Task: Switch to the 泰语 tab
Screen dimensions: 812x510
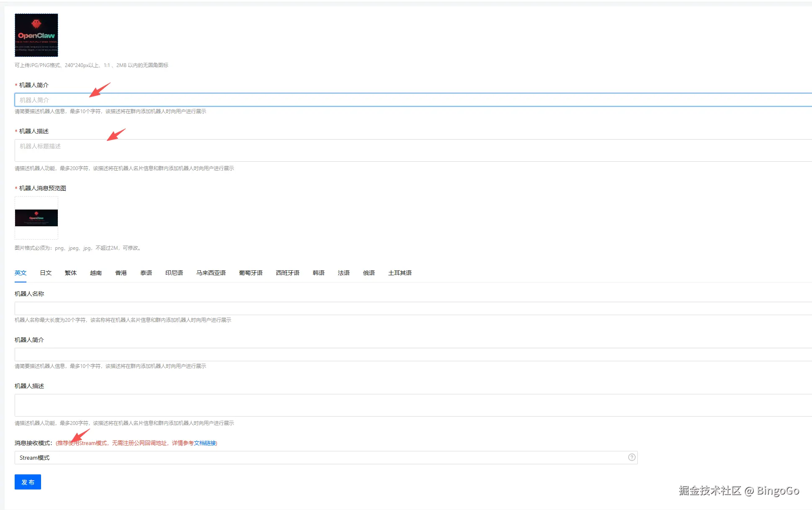Action: [146, 273]
